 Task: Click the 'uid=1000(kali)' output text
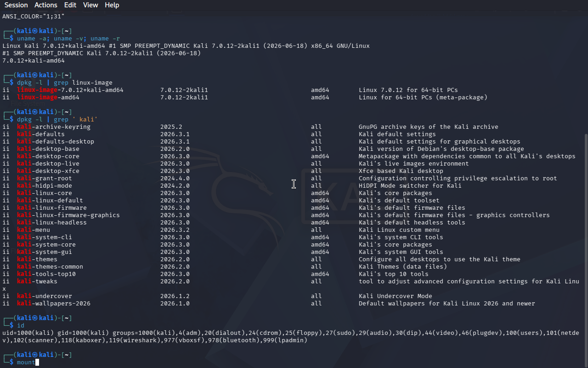tap(28, 333)
